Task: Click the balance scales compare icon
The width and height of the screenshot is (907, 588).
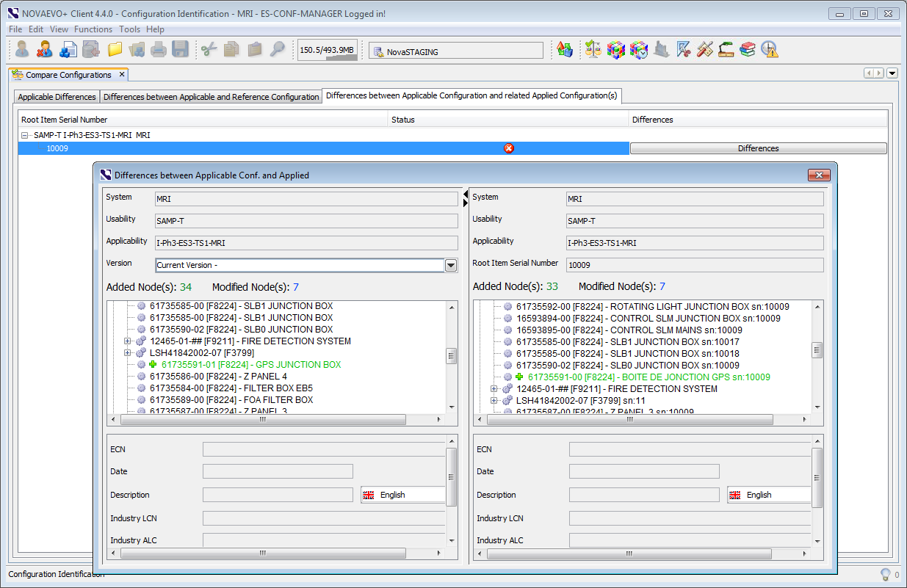Action: tap(593, 50)
